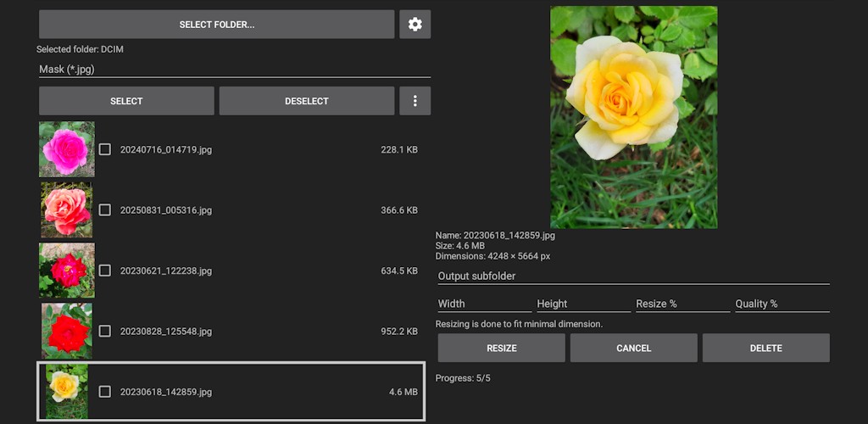The image size is (868, 424).
Task: Click the SELECT button
Action: click(x=126, y=101)
